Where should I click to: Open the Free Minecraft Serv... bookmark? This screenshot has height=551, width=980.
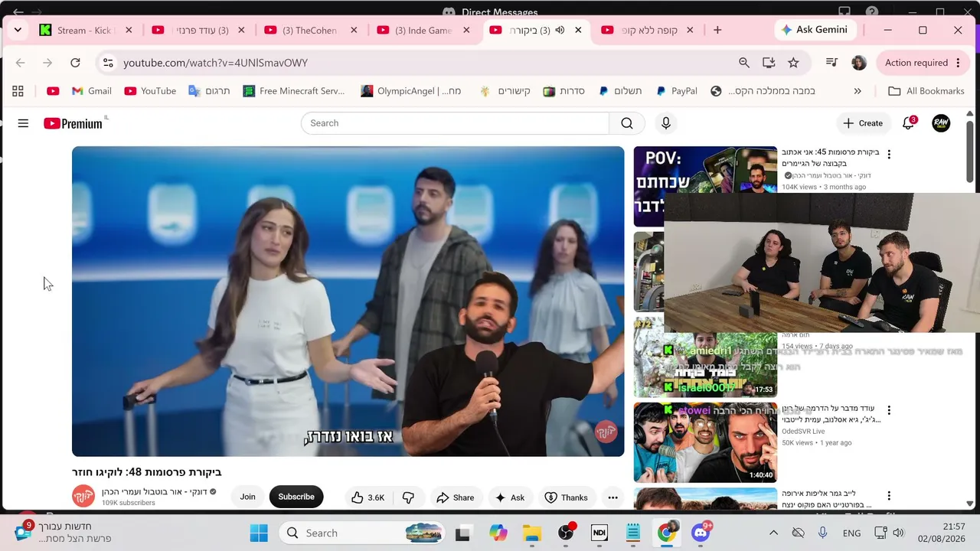tap(294, 91)
